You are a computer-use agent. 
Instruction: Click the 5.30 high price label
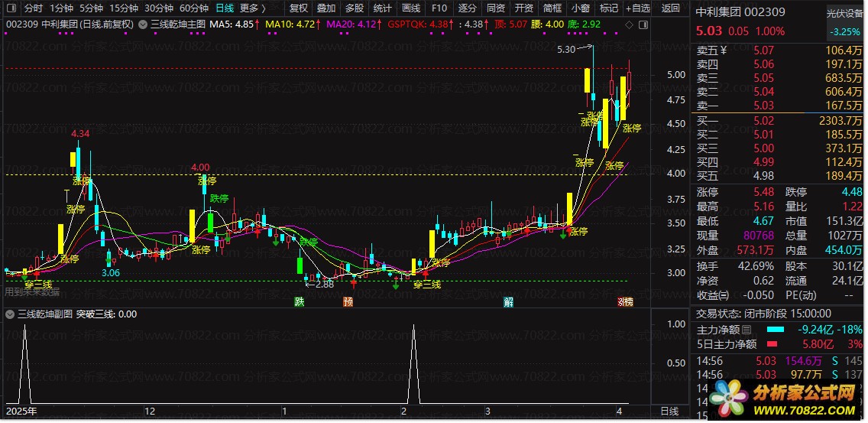[x=565, y=50]
